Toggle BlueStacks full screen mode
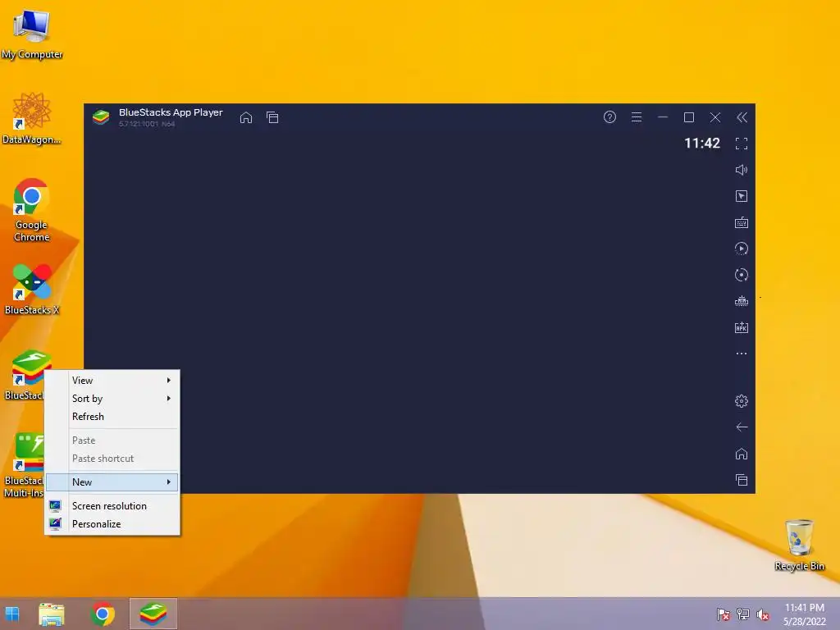The width and height of the screenshot is (840, 630). pos(742,144)
